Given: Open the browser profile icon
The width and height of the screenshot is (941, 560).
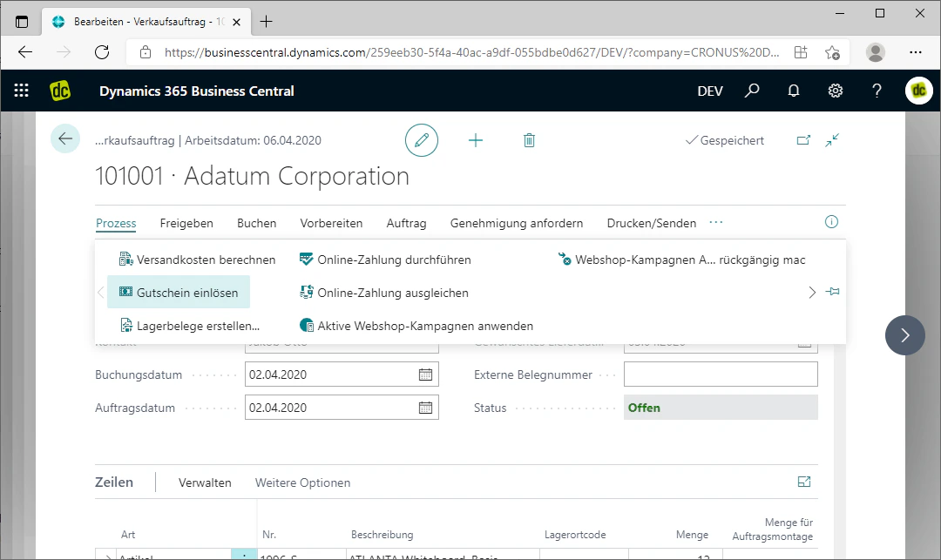Looking at the screenshot, I should click(x=876, y=52).
